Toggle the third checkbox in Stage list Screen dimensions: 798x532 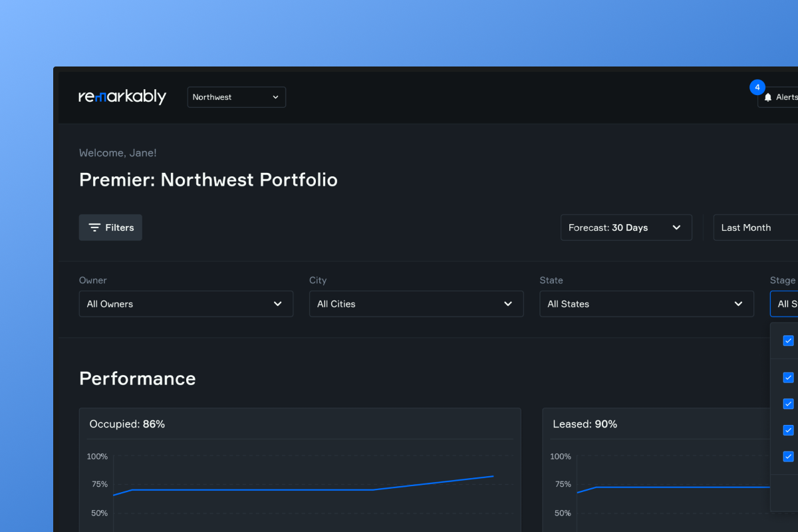(789, 404)
